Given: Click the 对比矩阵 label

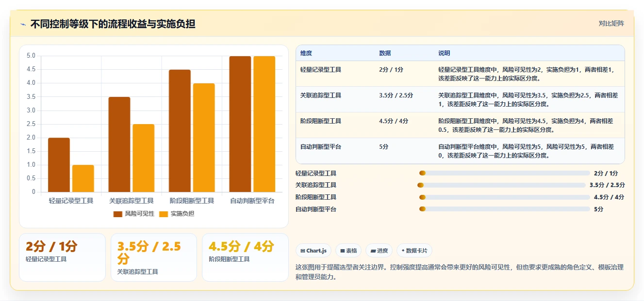Looking at the screenshot, I should [611, 23].
